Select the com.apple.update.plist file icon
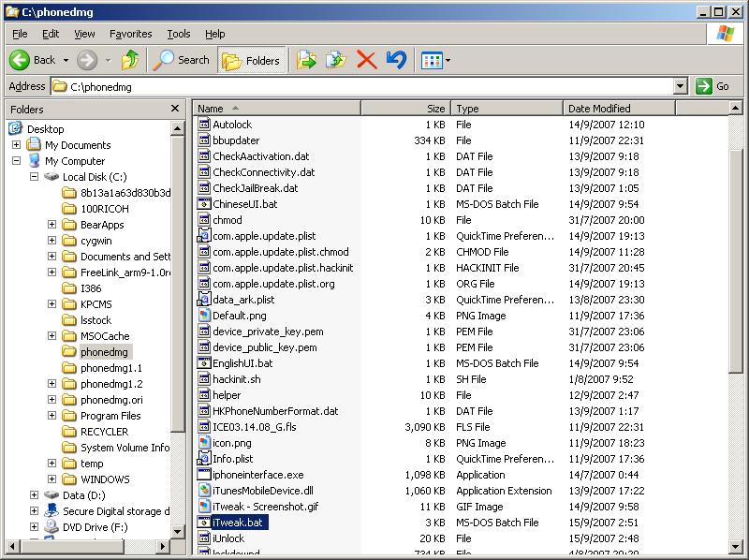 click(x=204, y=236)
